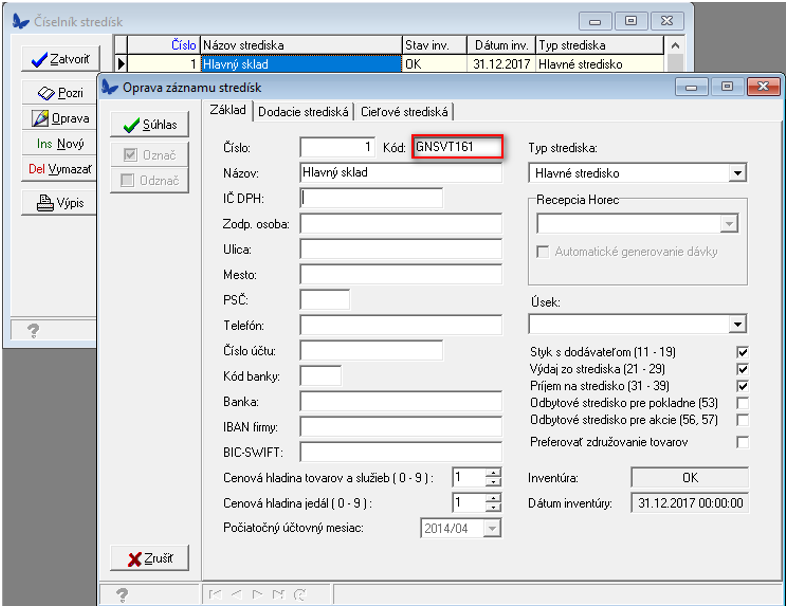The width and height of the screenshot is (789, 607).
Task: Switch to Dodacie strediská tab
Action: [x=303, y=112]
